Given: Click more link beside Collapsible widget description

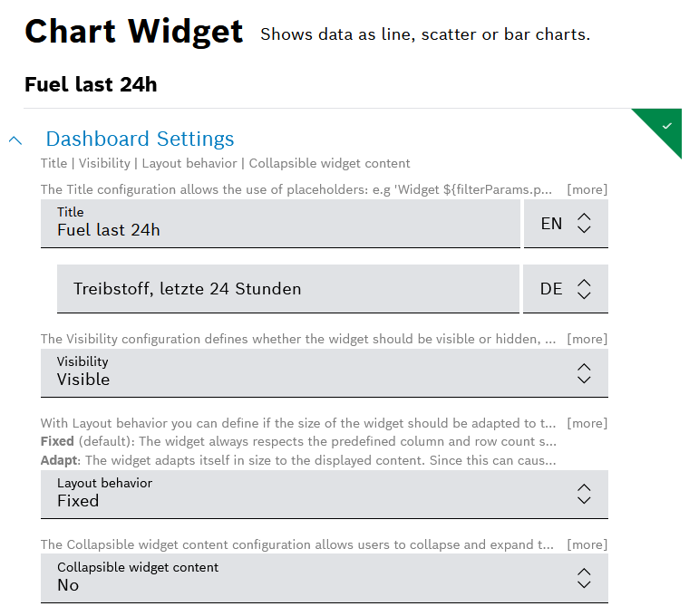Looking at the screenshot, I should click(587, 544).
